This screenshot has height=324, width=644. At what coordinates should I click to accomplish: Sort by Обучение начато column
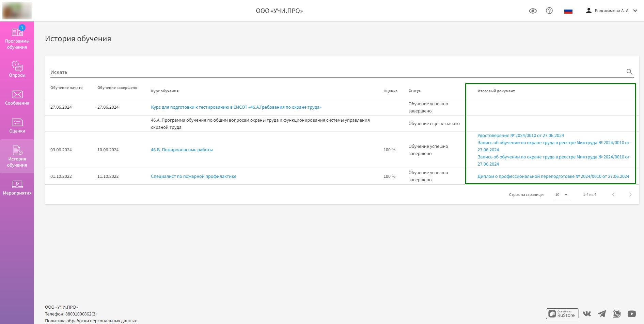(x=66, y=88)
